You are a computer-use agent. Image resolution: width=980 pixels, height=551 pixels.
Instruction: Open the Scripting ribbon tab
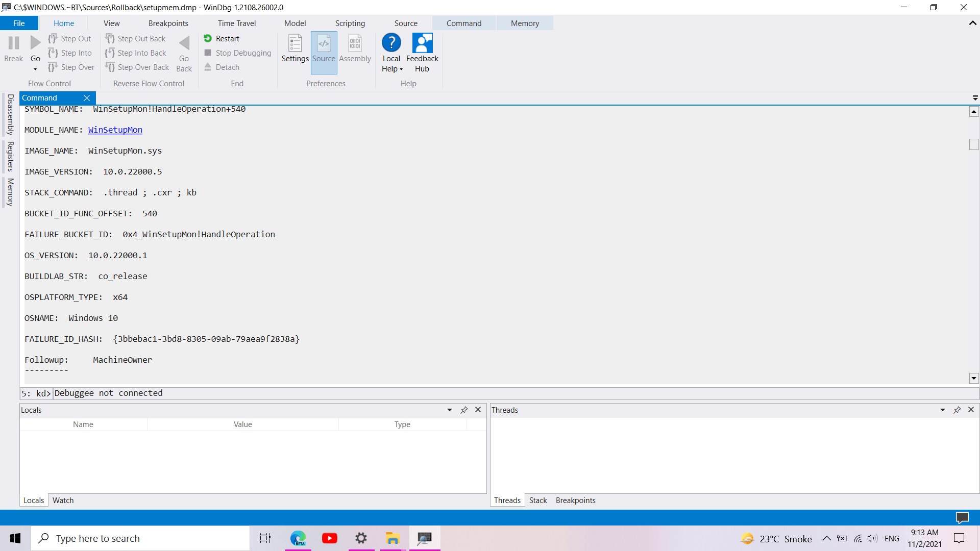pyautogui.click(x=350, y=23)
